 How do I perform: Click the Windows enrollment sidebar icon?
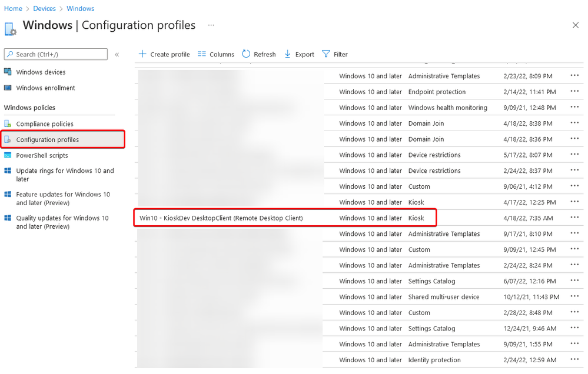(x=8, y=88)
